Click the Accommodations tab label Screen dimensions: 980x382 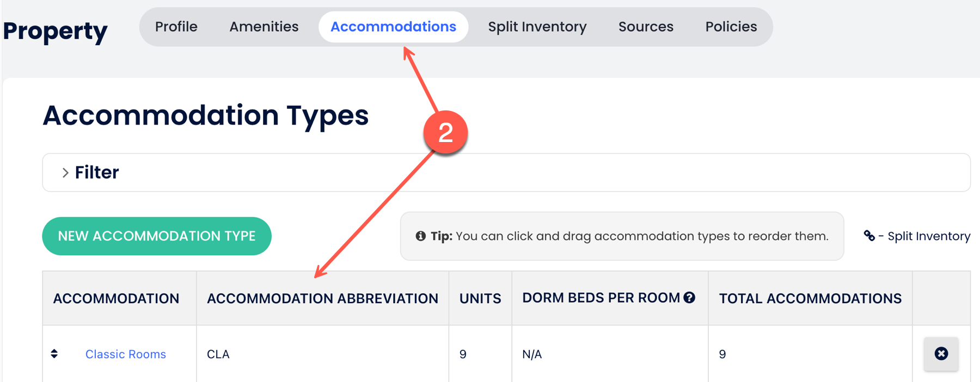[393, 26]
